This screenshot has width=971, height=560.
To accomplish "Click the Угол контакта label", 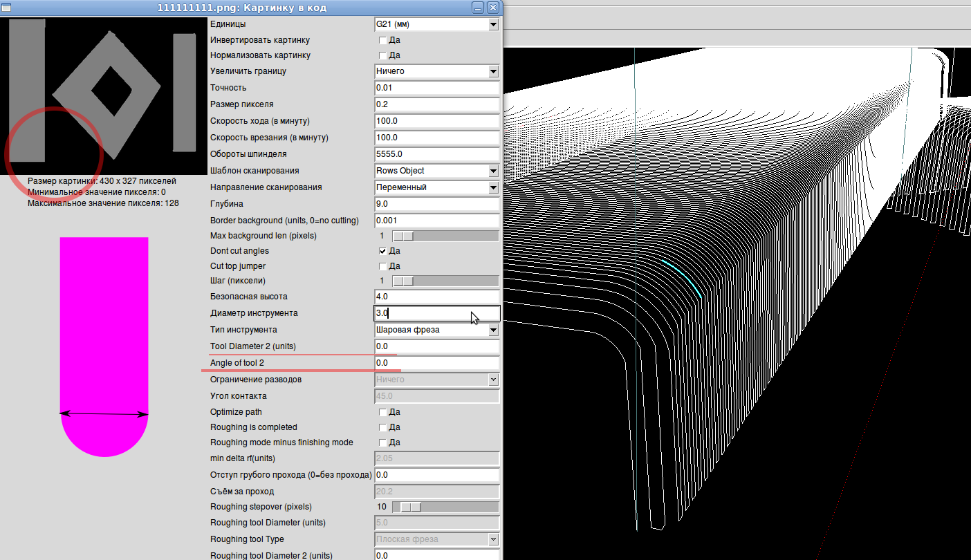I will (x=239, y=396).
